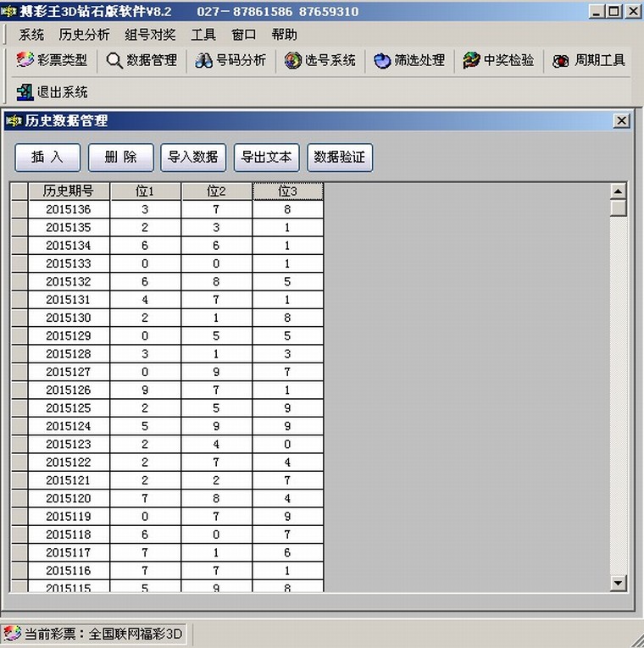This screenshot has width=644, height=648.
Task: Click the 数据验证 data verification button
Action: pyautogui.click(x=339, y=157)
